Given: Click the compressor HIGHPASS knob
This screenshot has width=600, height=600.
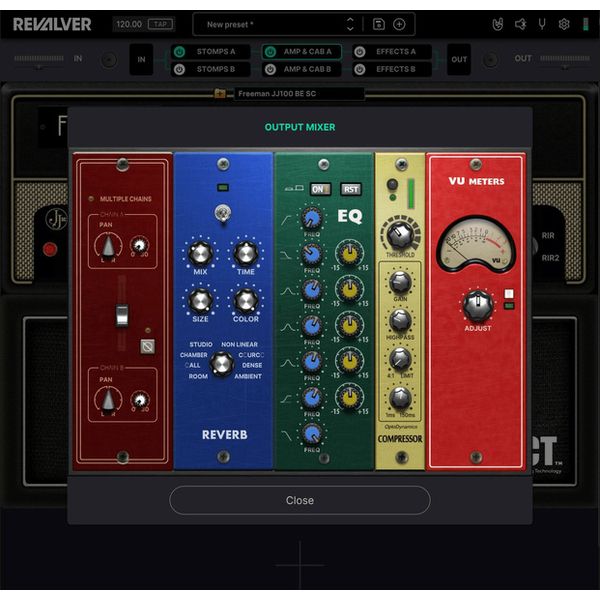Looking at the screenshot, I should (400, 320).
